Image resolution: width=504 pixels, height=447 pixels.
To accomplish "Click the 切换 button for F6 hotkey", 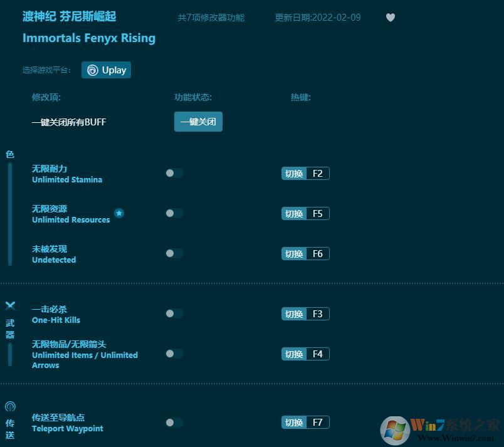I will coord(294,254).
